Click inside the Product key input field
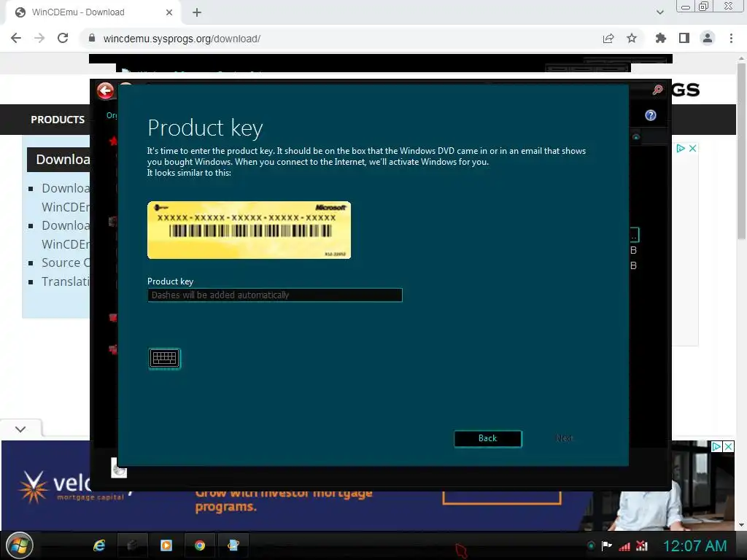747x560 pixels. (275, 295)
